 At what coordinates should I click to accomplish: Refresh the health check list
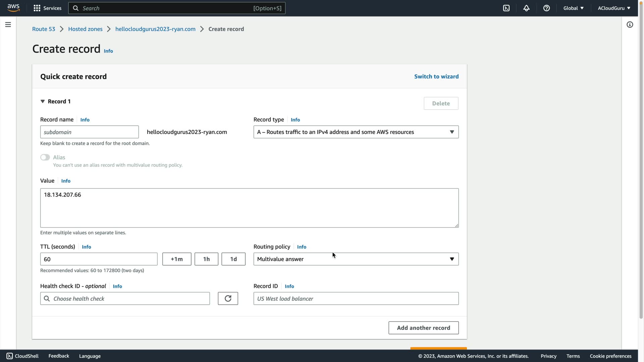click(x=228, y=298)
